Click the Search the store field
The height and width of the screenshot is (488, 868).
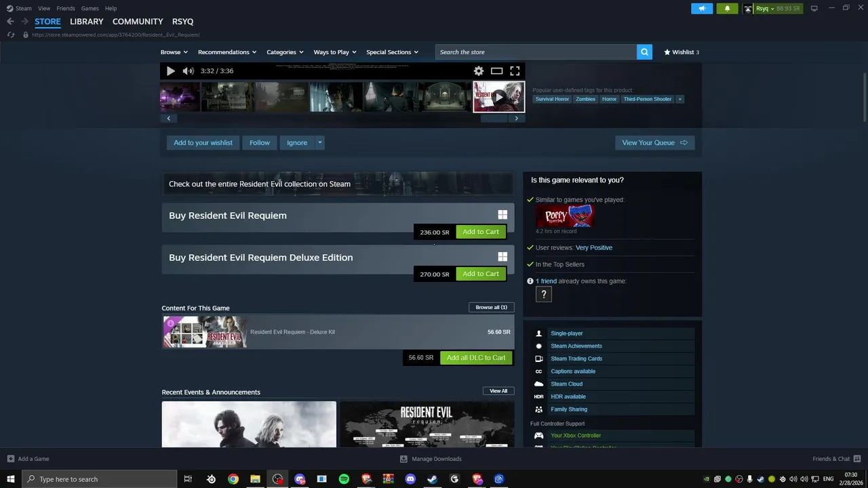(536, 52)
